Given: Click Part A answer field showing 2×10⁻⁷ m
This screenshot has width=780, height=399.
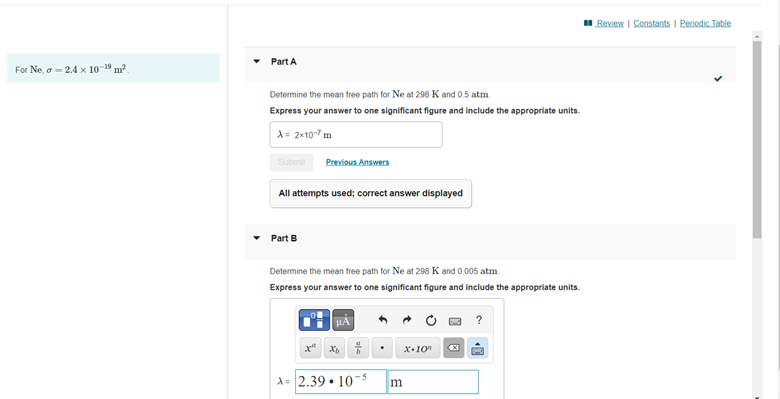Looking at the screenshot, I should coord(356,134).
